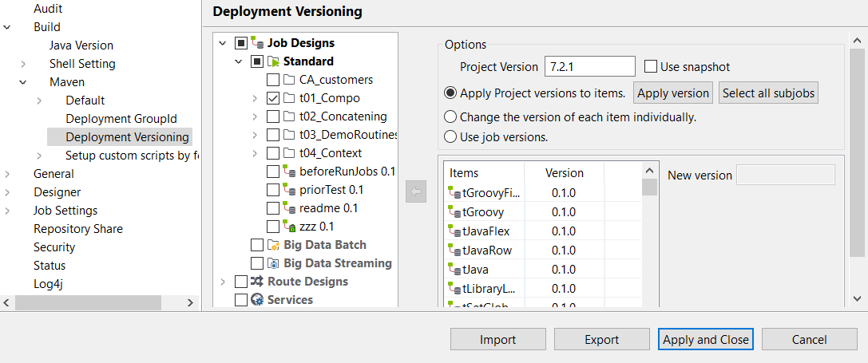This screenshot has width=868, height=363.
Task: Check the CA_customers folder checkbox
Action: click(273, 80)
